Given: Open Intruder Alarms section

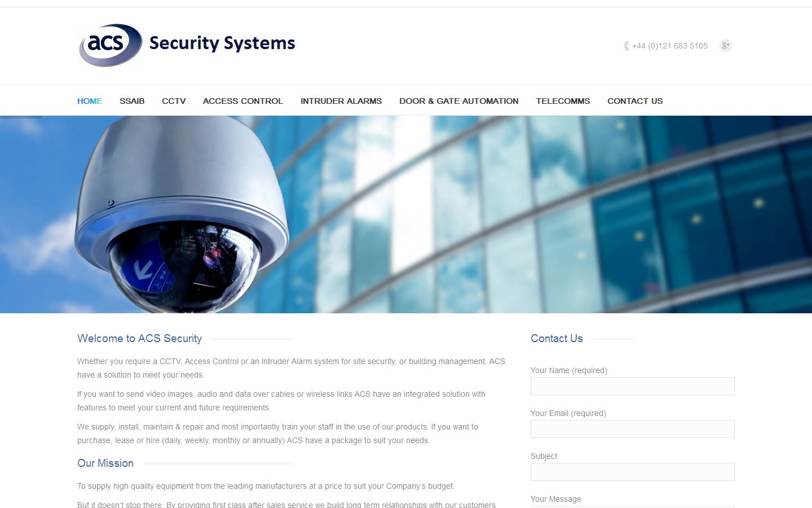Looking at the screenshot, I should tap(341, 101).
